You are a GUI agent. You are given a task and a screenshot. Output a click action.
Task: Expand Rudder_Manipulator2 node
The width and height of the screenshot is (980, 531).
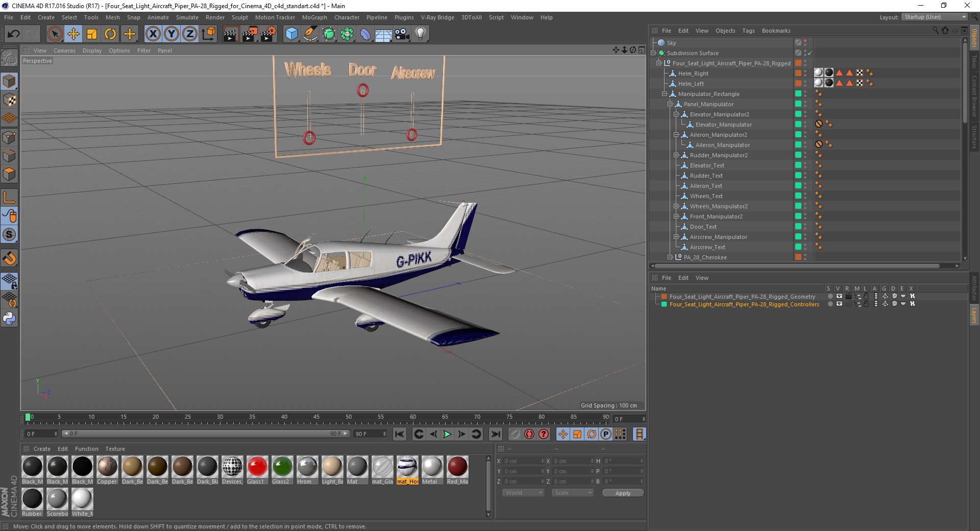(x=676, y=155)
